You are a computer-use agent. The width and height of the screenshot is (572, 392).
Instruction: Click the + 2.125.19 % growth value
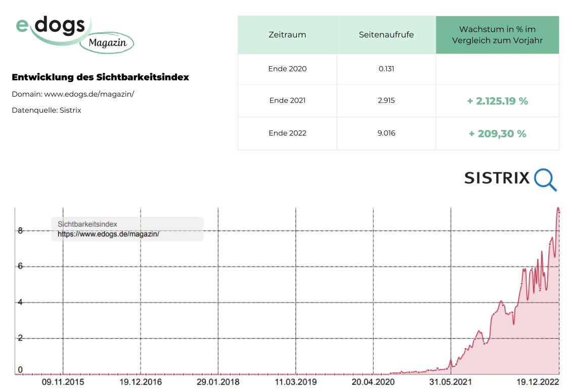[497, 101]
